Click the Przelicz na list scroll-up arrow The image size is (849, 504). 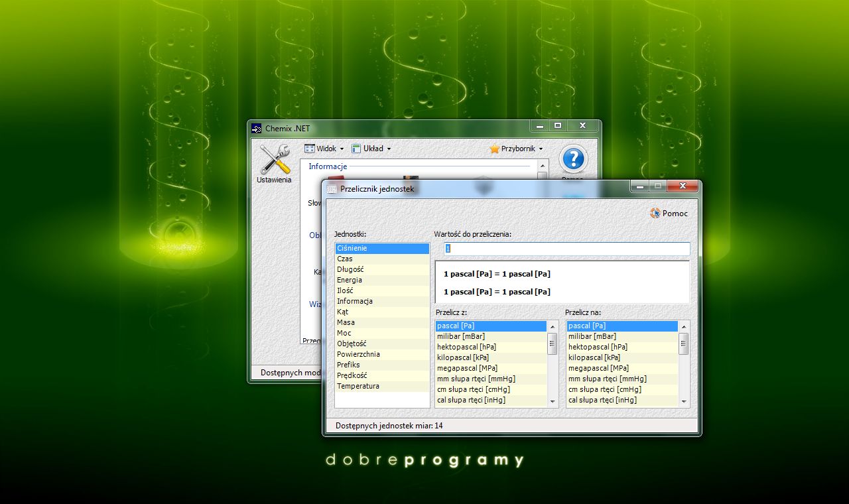684,326
